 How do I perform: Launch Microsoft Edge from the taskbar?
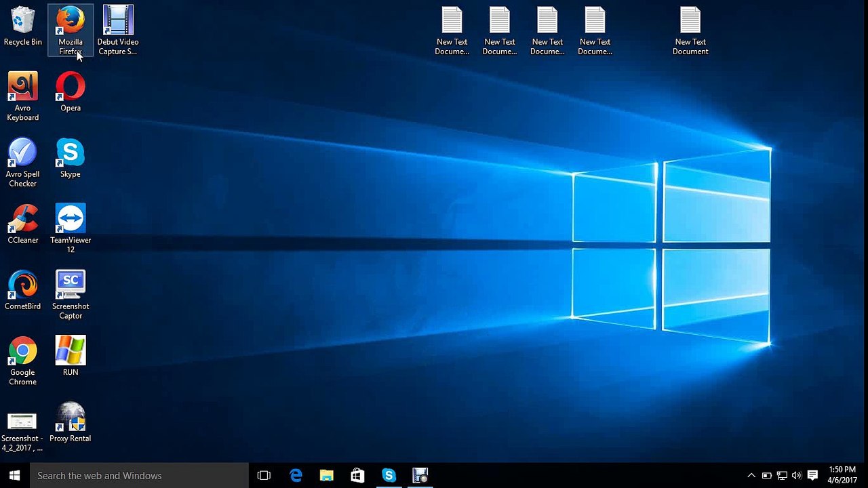[296, 476]
